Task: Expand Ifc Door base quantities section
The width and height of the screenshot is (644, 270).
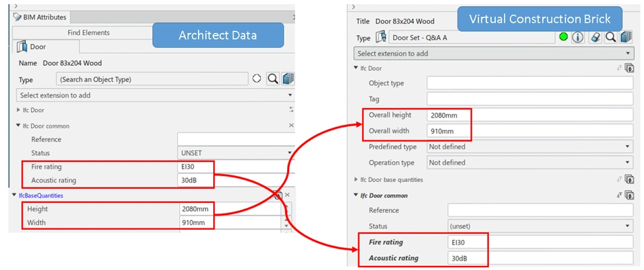Action: pos(356,180)
